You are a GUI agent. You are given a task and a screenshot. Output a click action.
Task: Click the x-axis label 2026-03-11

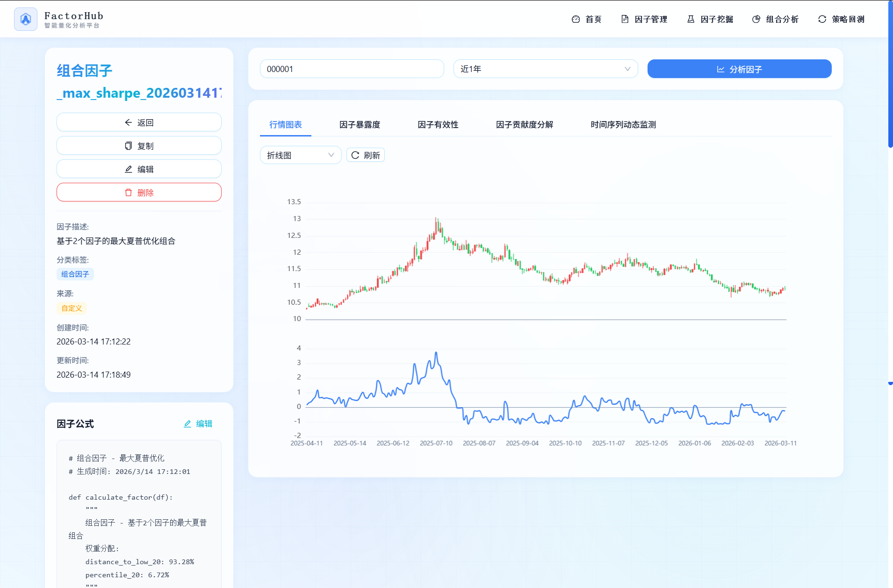click(x=781, y=443)
